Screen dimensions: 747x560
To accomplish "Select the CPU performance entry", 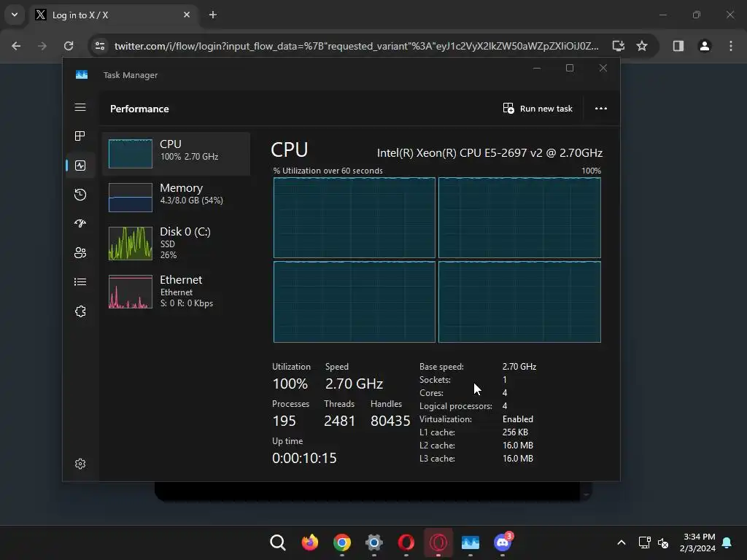I will tap(177, 154).
